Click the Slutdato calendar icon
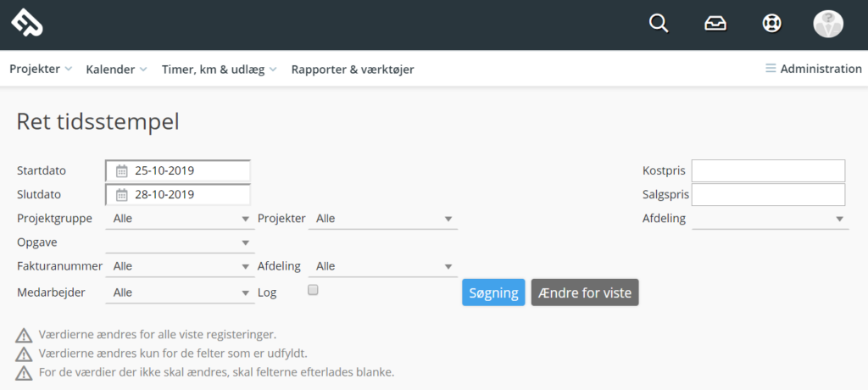 [x=122, y=194]
